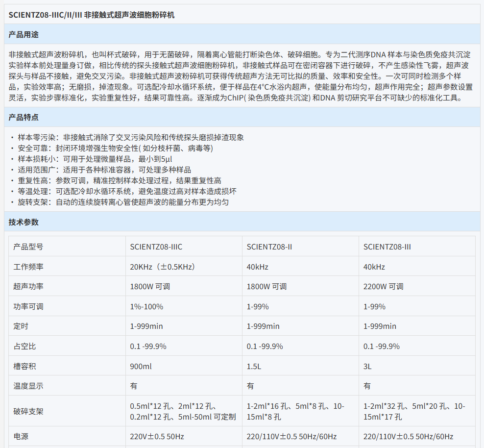Click the 1%-100% adjustable power cell

146,306
